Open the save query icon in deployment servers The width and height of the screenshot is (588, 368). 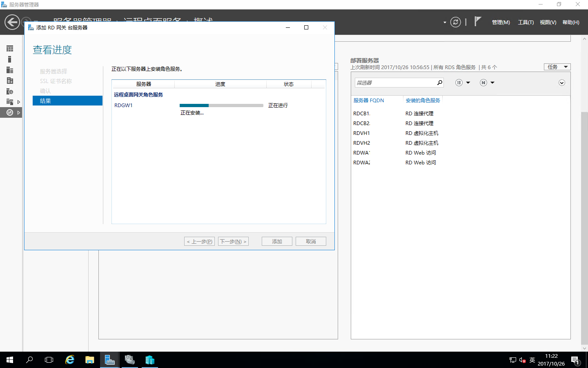tap(483, 83)
